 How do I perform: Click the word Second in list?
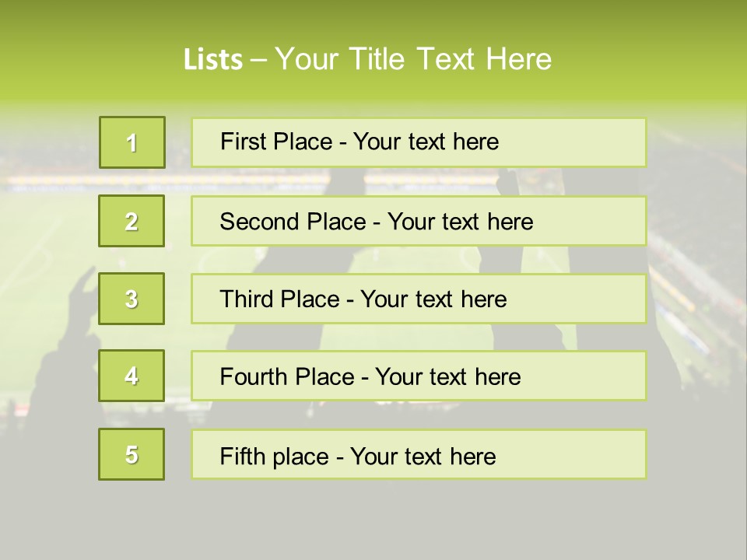259,222
